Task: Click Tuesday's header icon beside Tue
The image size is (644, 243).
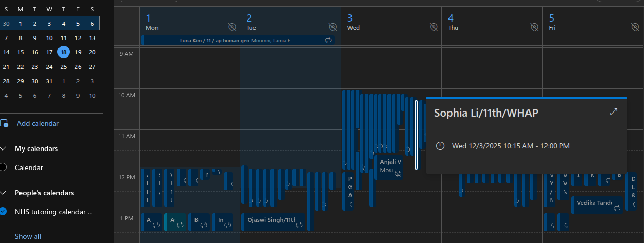Action: 333,27
